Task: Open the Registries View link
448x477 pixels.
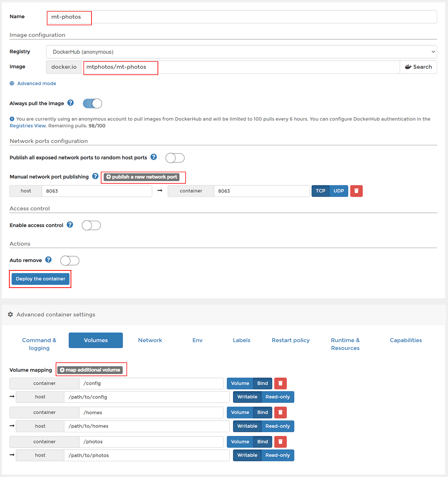Action: 28,126
